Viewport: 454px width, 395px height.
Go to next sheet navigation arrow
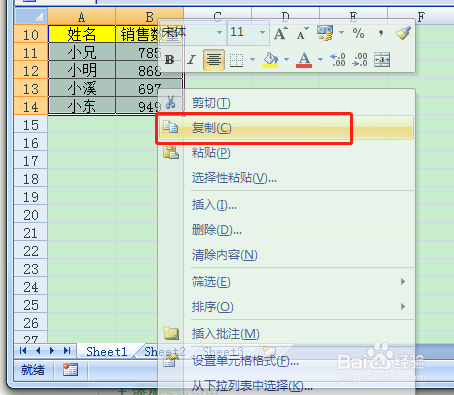click(52, 351)
